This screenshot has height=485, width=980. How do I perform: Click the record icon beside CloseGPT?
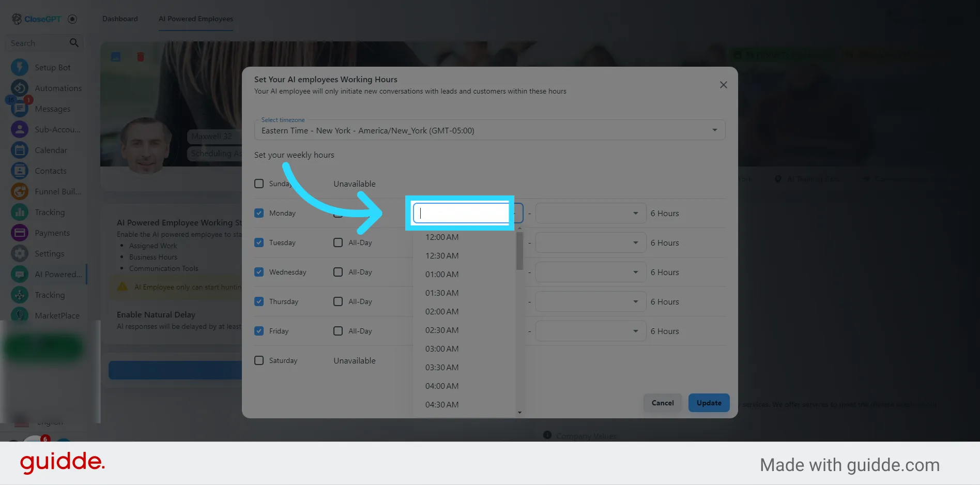pos(72,19)
